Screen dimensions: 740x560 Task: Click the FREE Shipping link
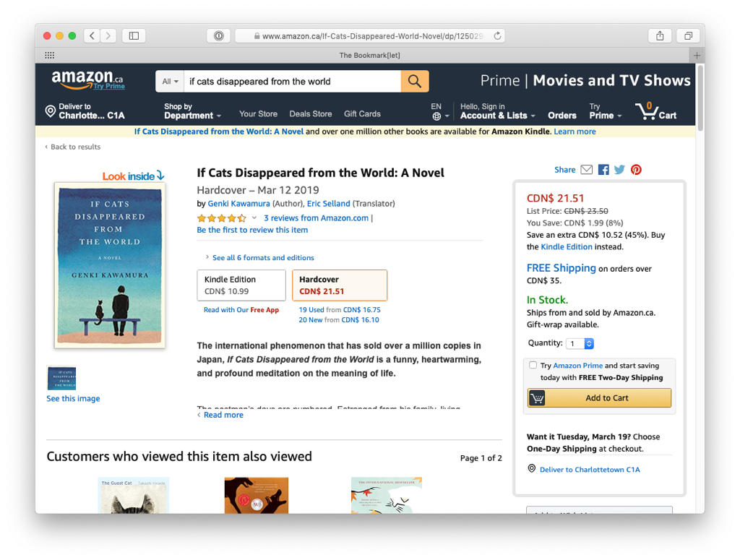pos(561,268)
